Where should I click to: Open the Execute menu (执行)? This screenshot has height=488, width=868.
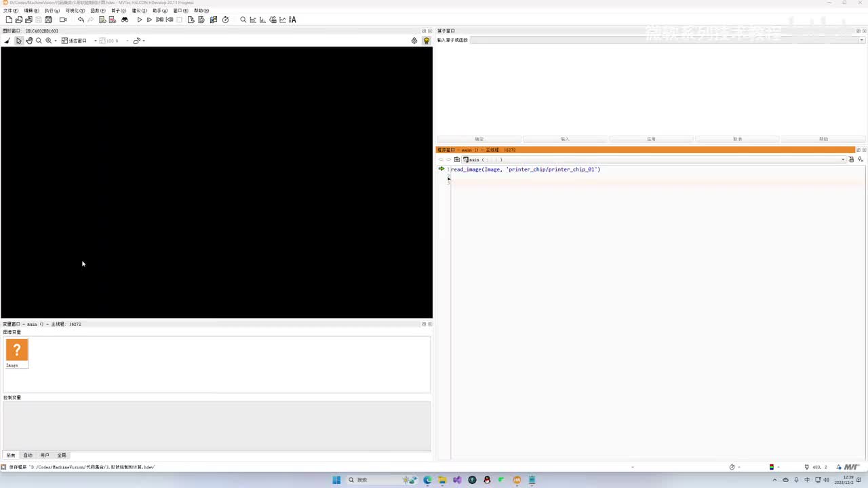click(x=52, y=11)
